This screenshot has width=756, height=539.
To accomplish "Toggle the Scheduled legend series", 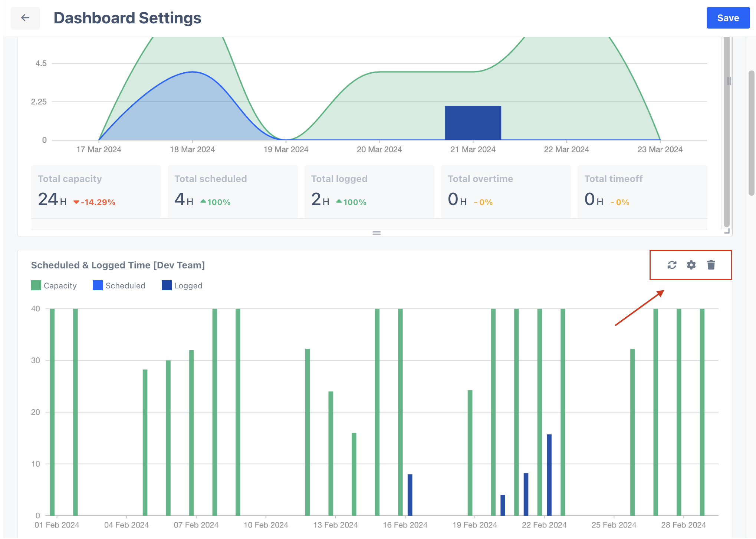I will (119, 285).
